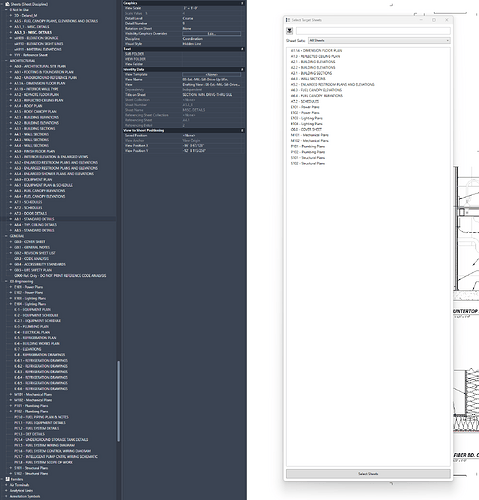Click the Select Target Sheets title bar icon

(288, 20)
